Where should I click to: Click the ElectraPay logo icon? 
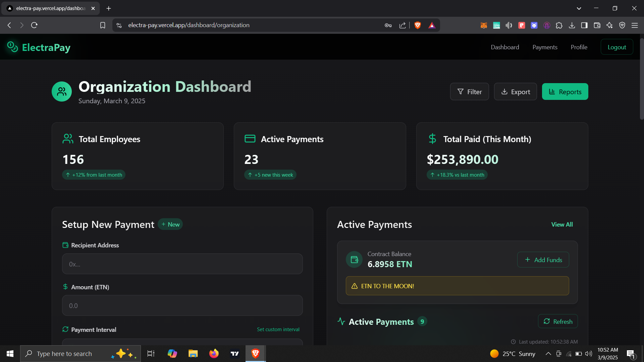12,47
